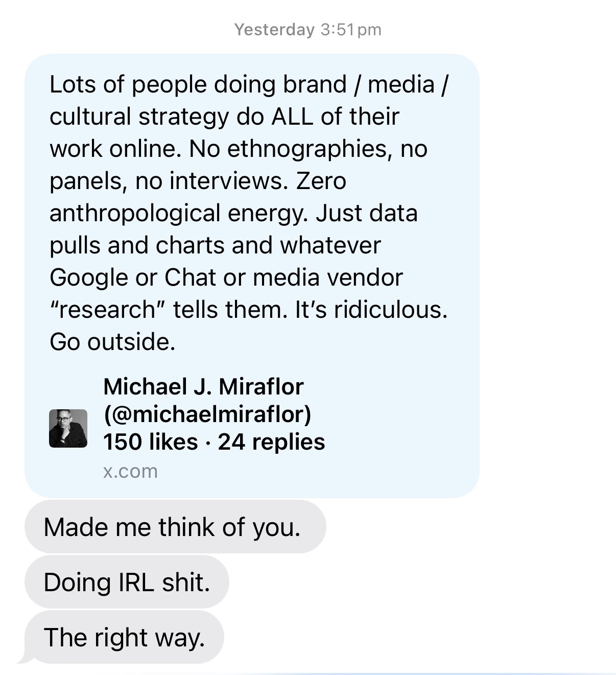616x675 pixels.
Task: Click the "Google or Chat or media vendor" line
Action: click(226, 277)
